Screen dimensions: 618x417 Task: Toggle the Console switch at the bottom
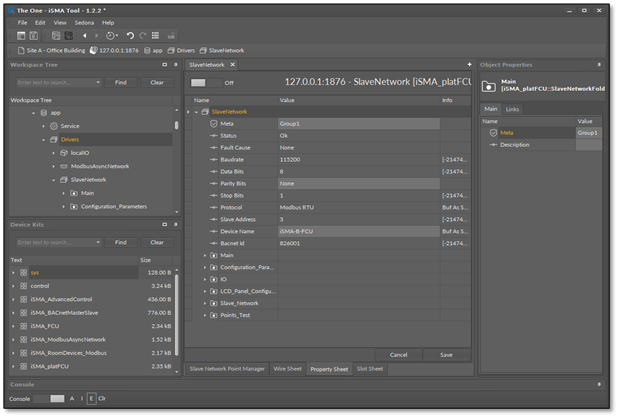pyautogui.click(x=49, y=398)
